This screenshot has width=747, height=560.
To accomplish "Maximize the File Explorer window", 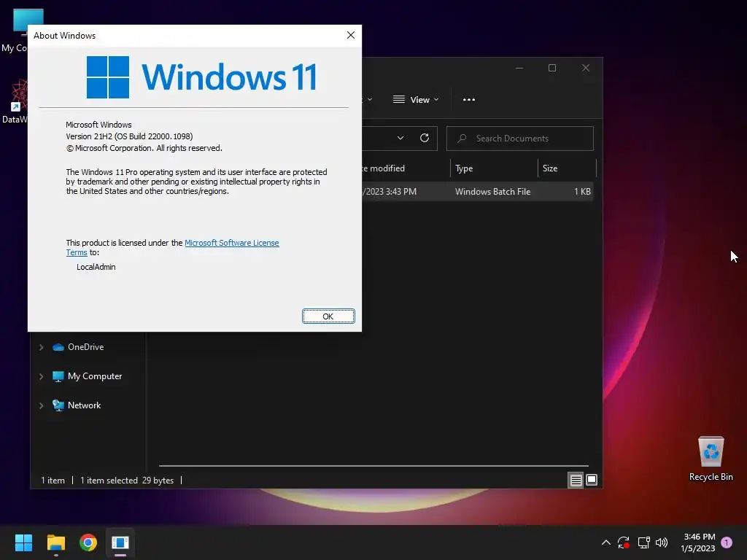I will tap(552, 68).
